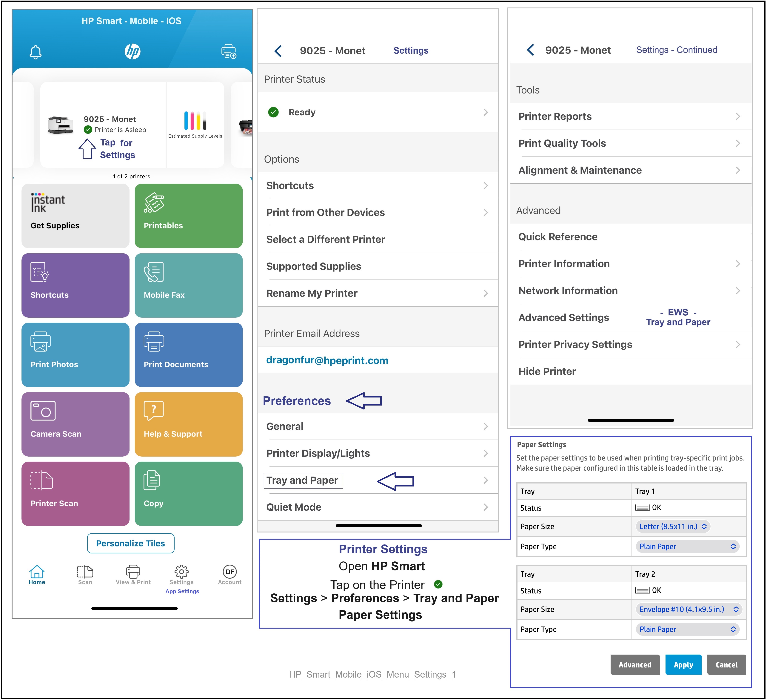The height and width of the screenshot is (700, 767).
Task: Open the Quiet Mode row
Action: coord(378,507)
